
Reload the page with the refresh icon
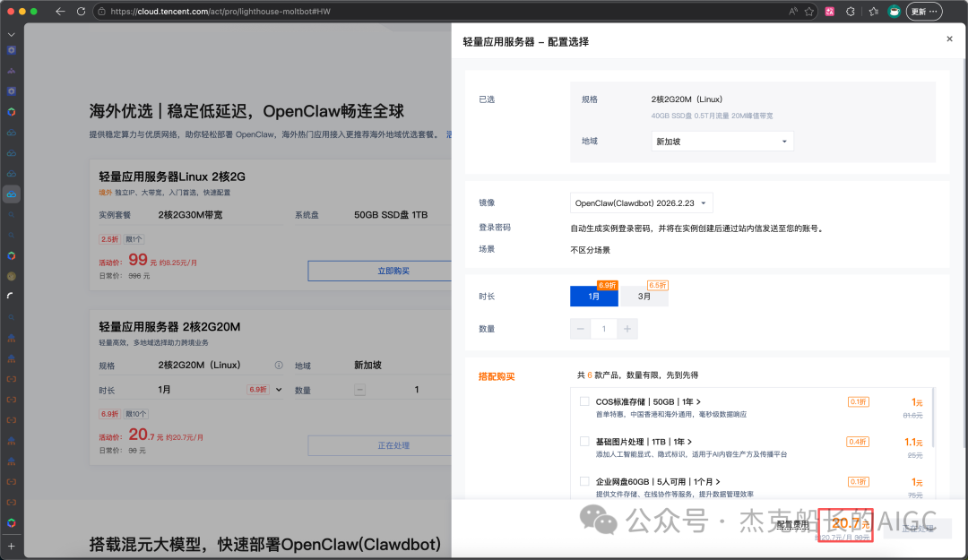pyautogui.click(x=81, y=11)
